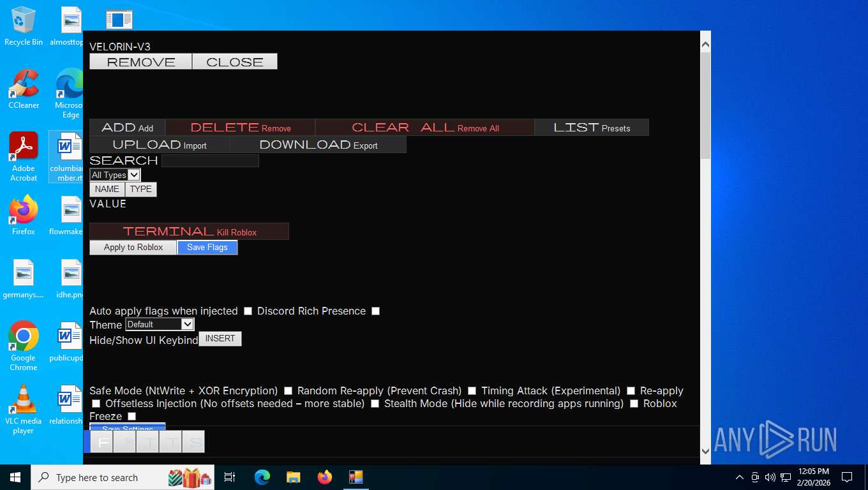Switch to the S tab at bottom
The image size is (868, 490).
coord(194,442)
